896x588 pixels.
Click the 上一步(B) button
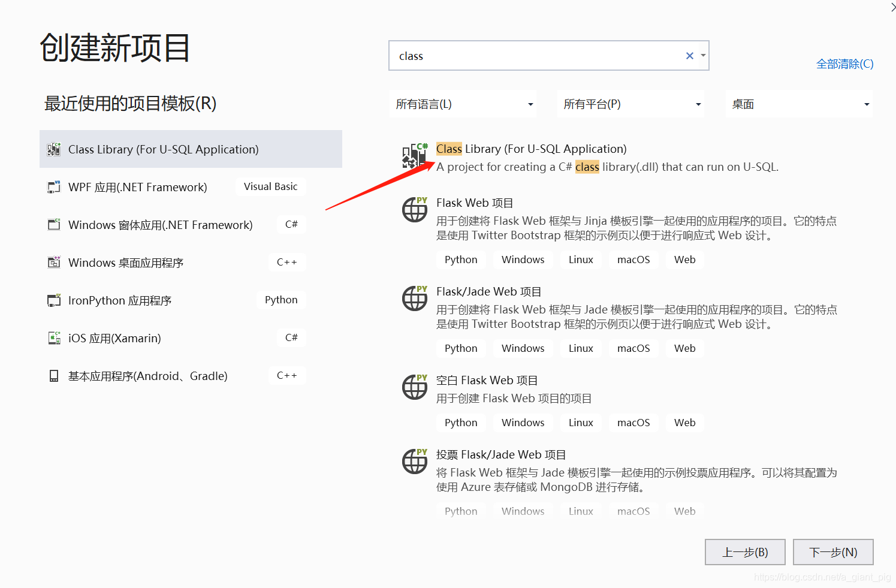745,551
